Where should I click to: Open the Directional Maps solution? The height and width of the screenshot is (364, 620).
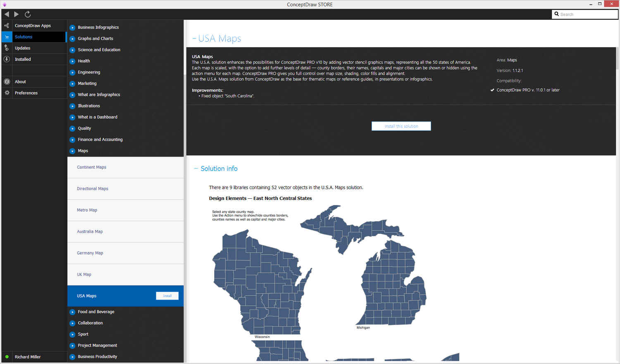coord(125,189)
